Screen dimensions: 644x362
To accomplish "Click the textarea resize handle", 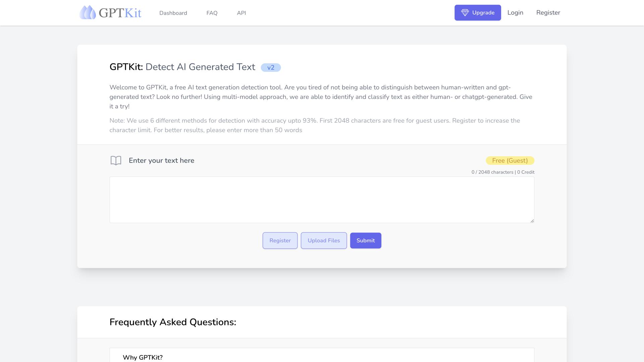I will 532,220.
